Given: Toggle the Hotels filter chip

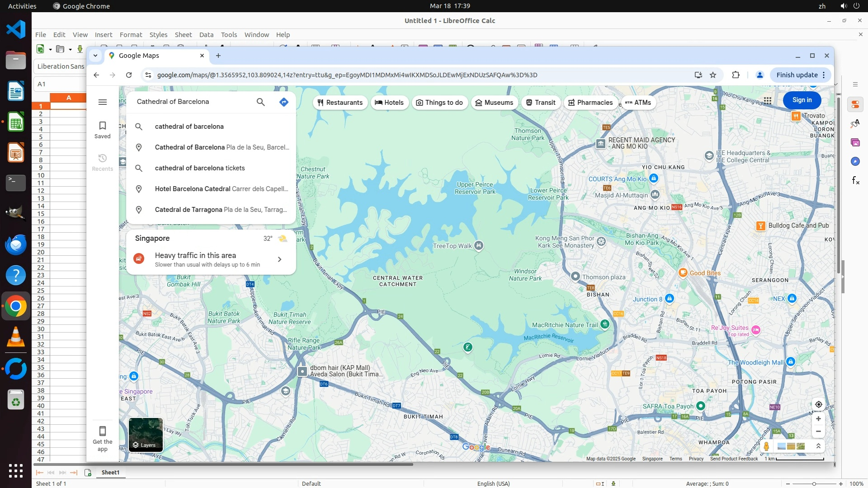Looking at the screenshot, I should click(x=389, y=103).
